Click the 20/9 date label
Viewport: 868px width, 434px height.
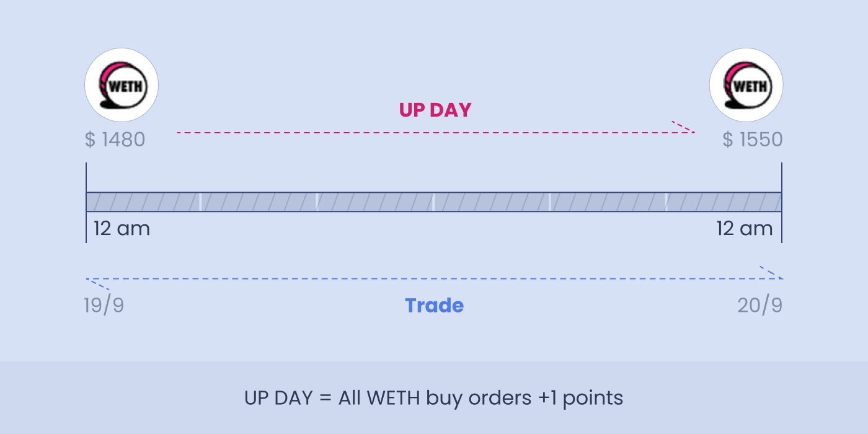pyautogui.click(x=760, y=306)
